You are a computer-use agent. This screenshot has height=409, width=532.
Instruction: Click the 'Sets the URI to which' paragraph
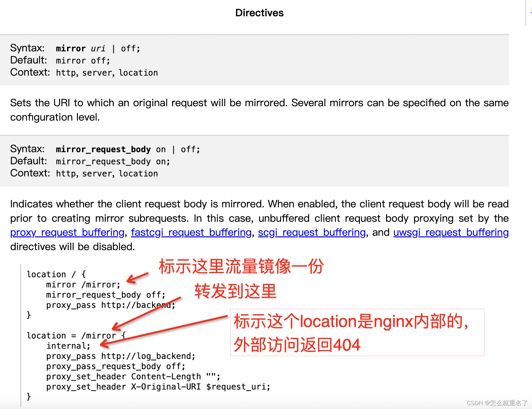[259, 110]
